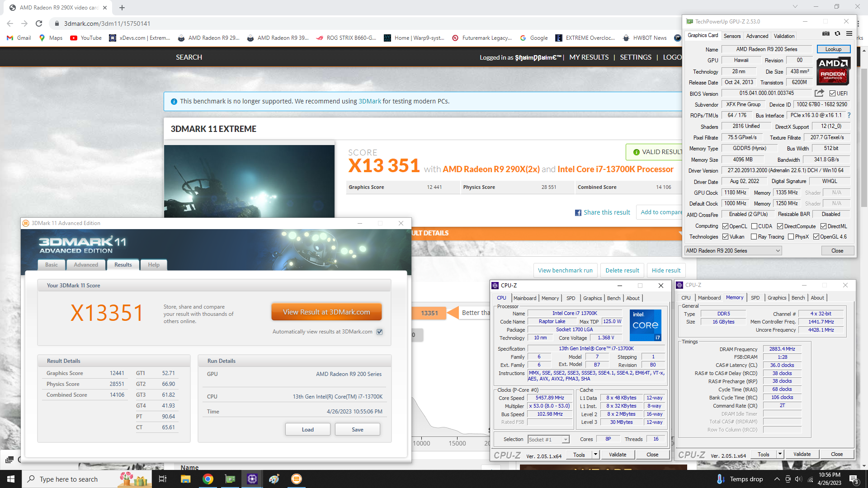The width and height of the screenshot is (868, 488).
Task: Open File Explorer from the taskbar
Action: (x=185, y=479)
